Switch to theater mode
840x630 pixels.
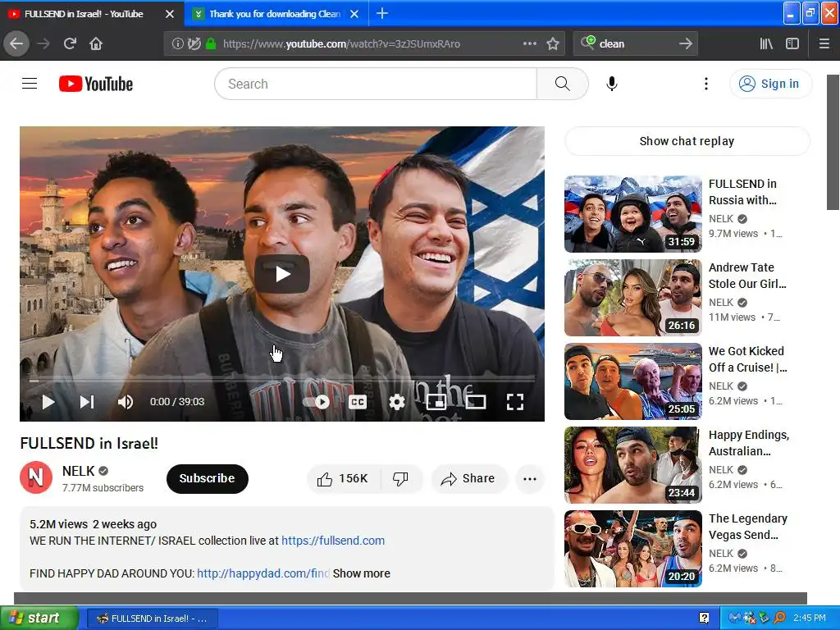click(475, 402)
